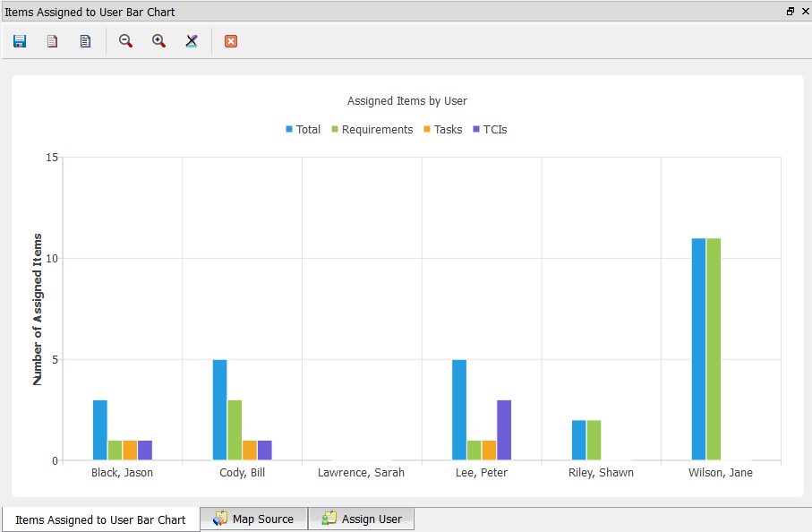Viewport: 812px width, 532px height.
Task: Click the Save (floppy disk) toolbar icon
Action: click(x=20, y=41)
